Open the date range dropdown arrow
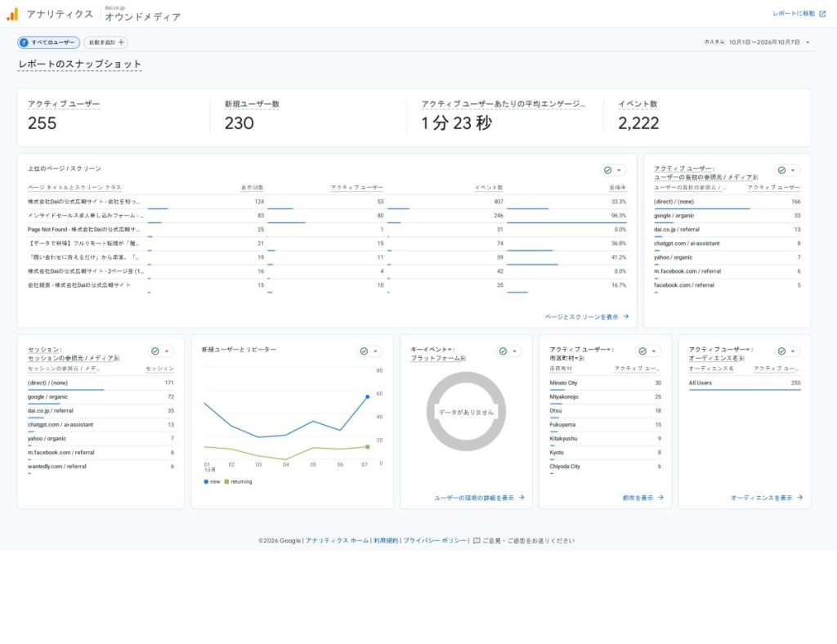Image resolution: width=837 pixels, height=644 pixels. pyautogui.click(x=808, y=42)
